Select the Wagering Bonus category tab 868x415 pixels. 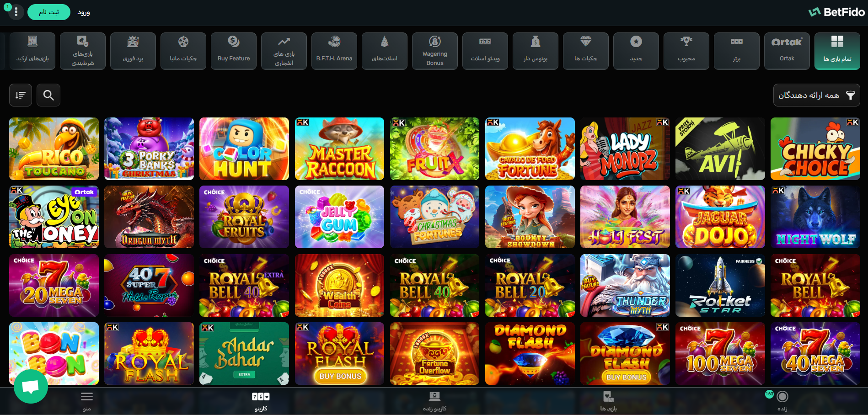point(435,51)
